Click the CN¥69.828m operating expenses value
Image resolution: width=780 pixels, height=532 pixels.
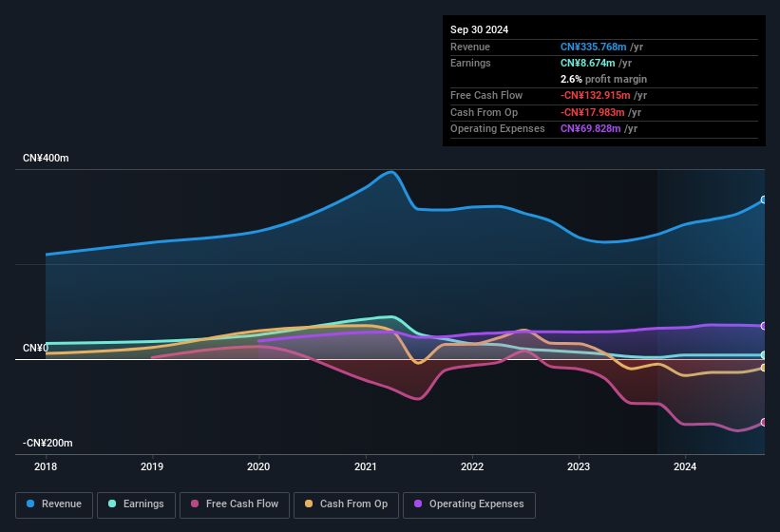(x=590, y=129)
